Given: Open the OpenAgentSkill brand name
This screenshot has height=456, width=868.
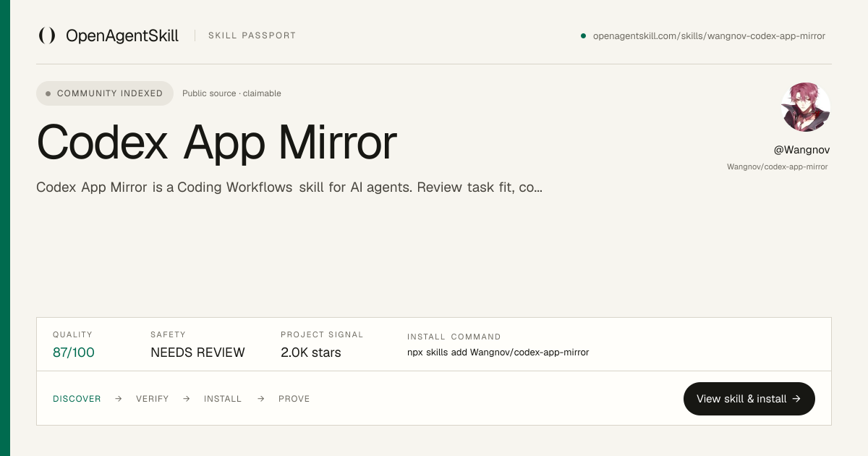Looking at the screenshot, I should [x=122, y=35].
